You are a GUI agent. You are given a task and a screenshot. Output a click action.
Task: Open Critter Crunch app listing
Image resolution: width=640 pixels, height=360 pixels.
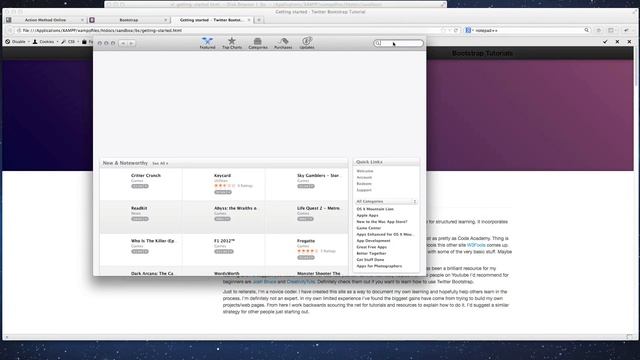(x=146, y=176)
